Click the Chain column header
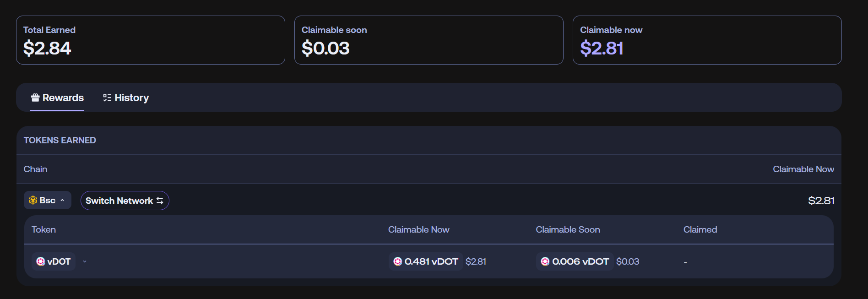This screenshot has height=299, width=868. tap(35, 169)
